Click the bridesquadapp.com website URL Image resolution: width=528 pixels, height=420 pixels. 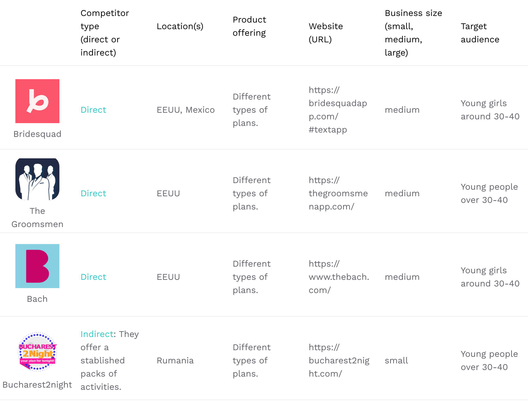pos(338,110)
